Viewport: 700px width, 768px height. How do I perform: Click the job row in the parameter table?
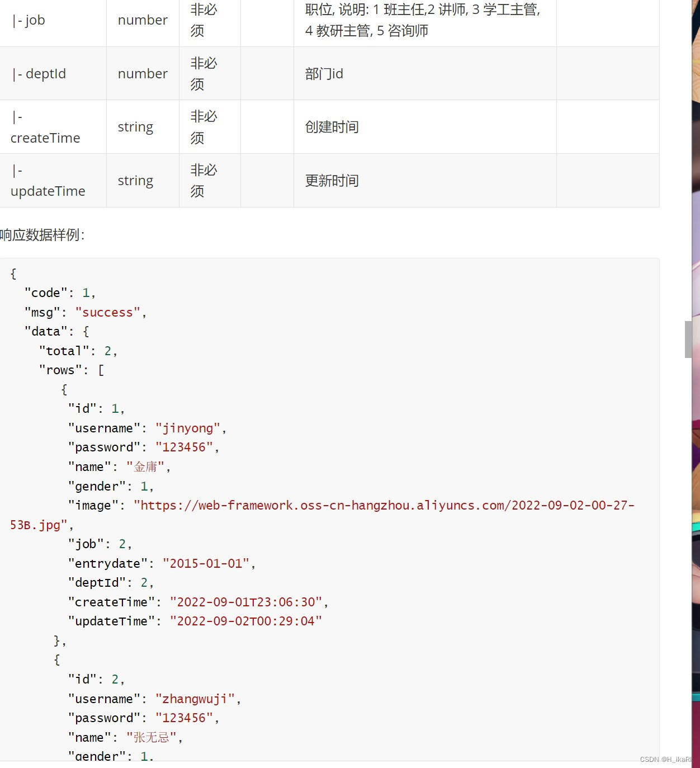click(30, 20)
